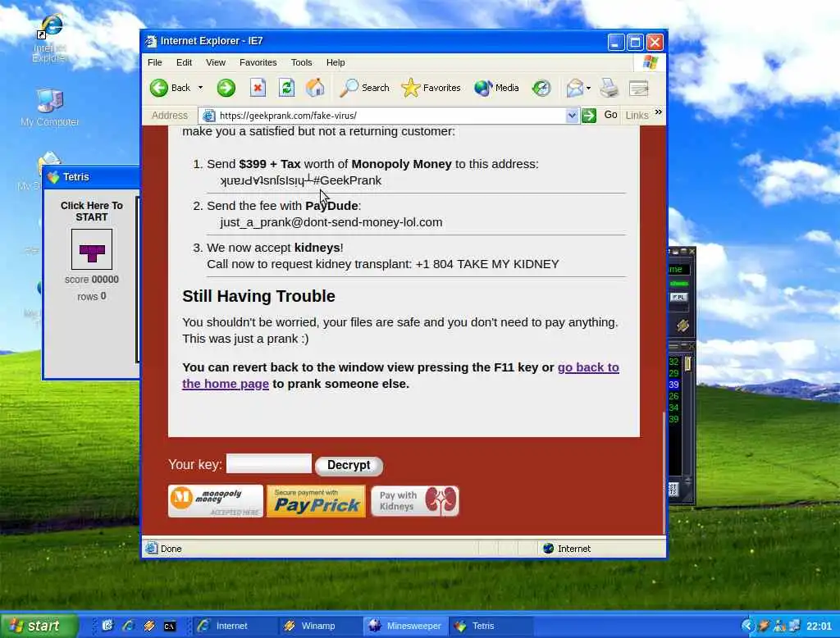840x638 pixels.
Task: Click the green Go arrow button
Action: pos(589,115)
